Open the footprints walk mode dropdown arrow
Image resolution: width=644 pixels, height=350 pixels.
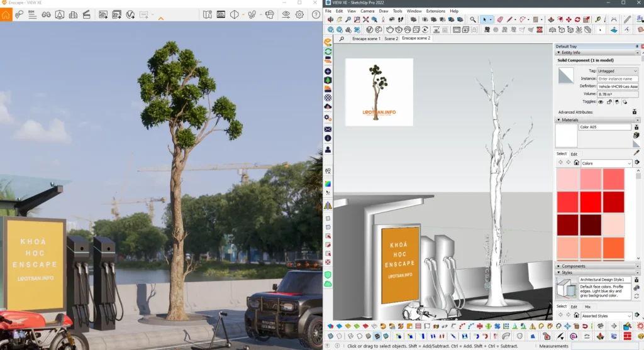pos(260,15)
